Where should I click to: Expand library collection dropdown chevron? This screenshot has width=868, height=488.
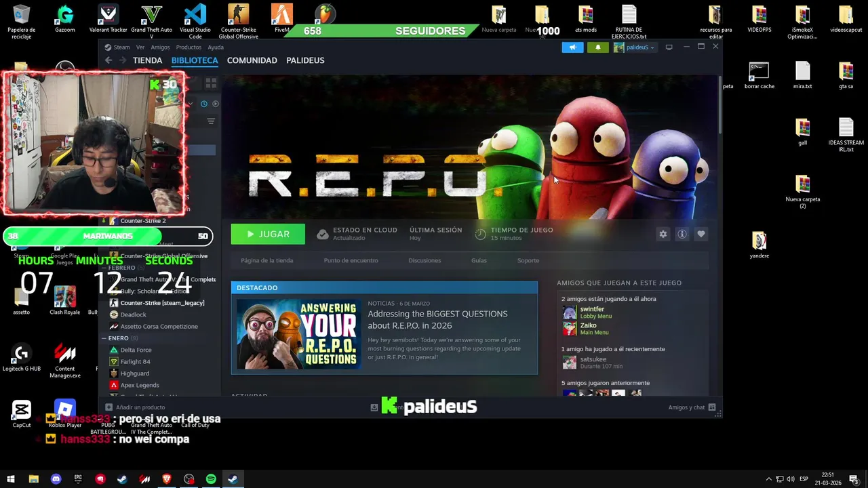coord(191,104)
